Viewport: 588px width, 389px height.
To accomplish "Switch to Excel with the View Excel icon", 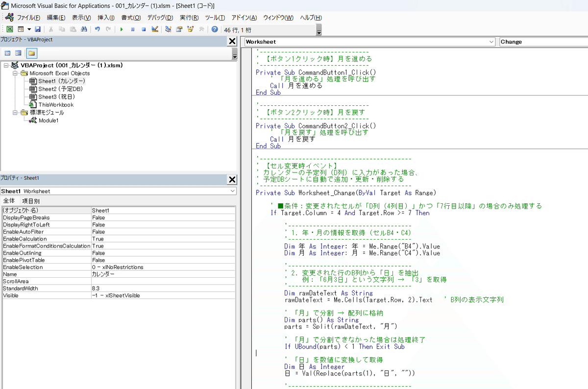I will 9,29.
